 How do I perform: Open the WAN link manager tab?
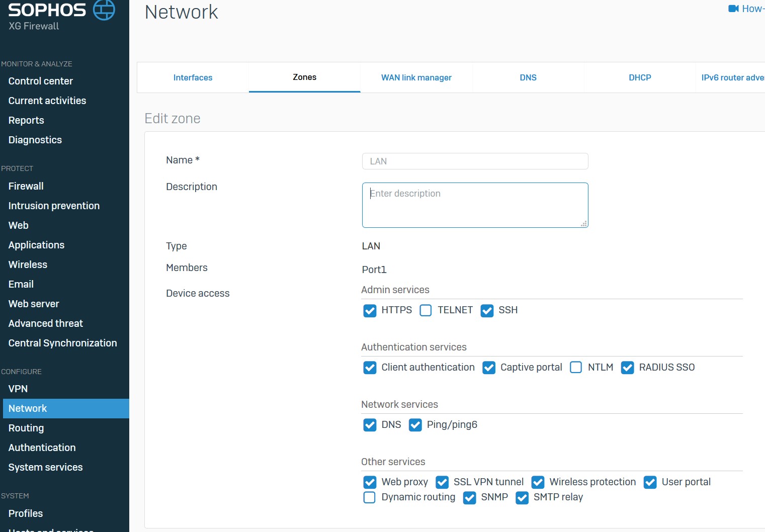pyautogui.click(x=416, y=77)
